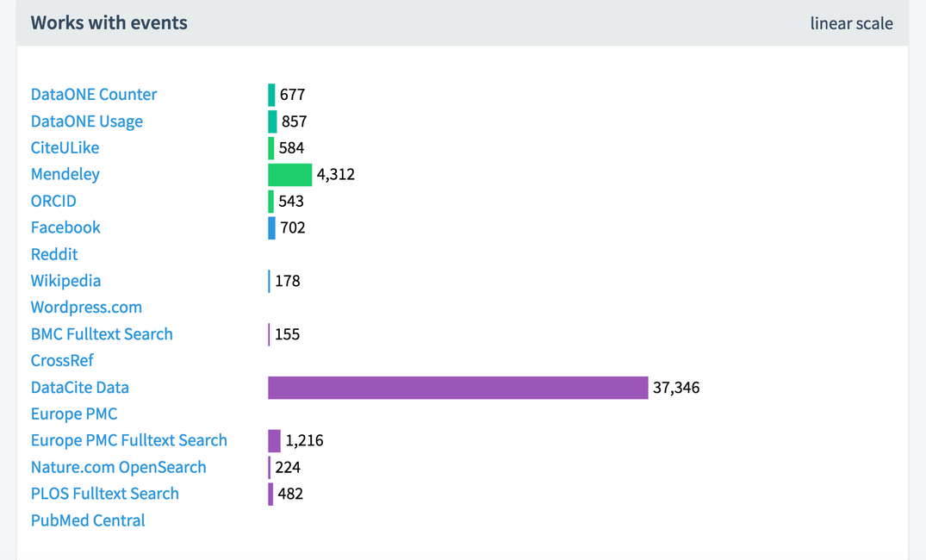926x560 pixels.
Task: Open the Europe PMC Fulltext Search source
Action: click(129, 440)
